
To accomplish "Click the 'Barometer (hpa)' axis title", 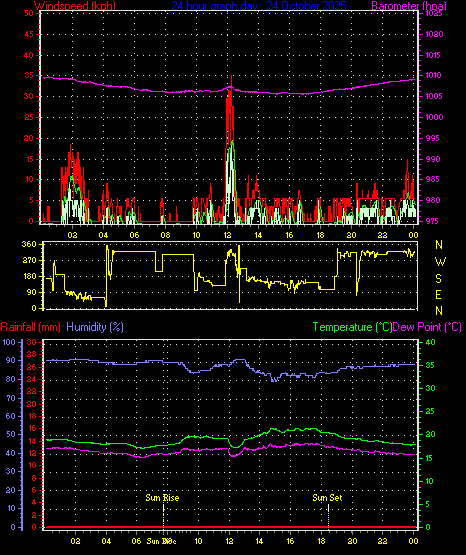I will (409, 6).
